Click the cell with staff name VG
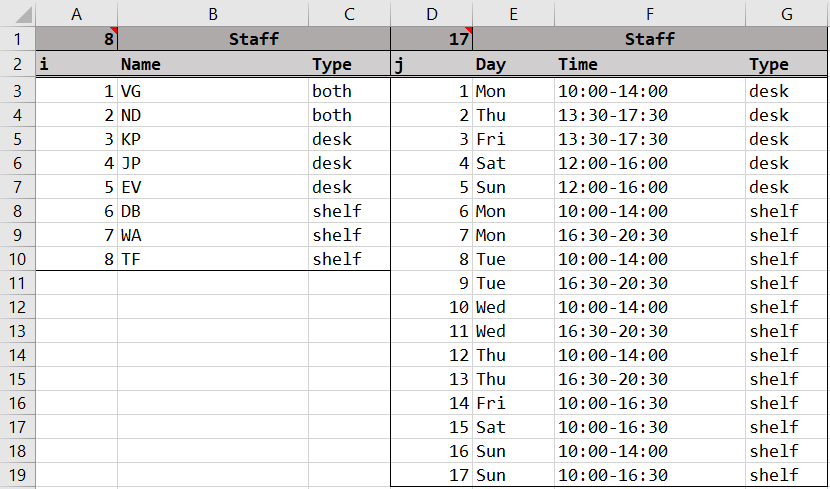 click(x=213, y=91)
